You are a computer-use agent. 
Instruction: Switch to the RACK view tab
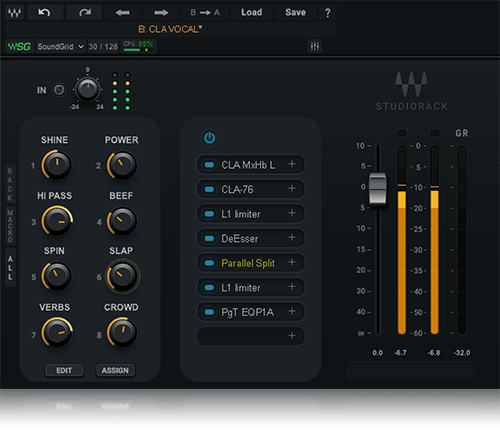10,184
